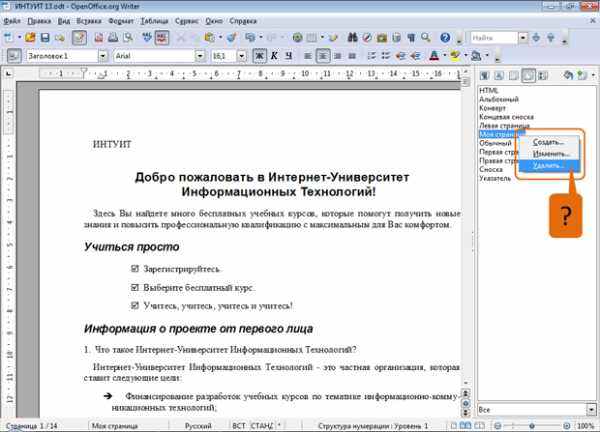Screen dimensions: 600x432
Task: Open the Файл menu
Action: point(12,21)
